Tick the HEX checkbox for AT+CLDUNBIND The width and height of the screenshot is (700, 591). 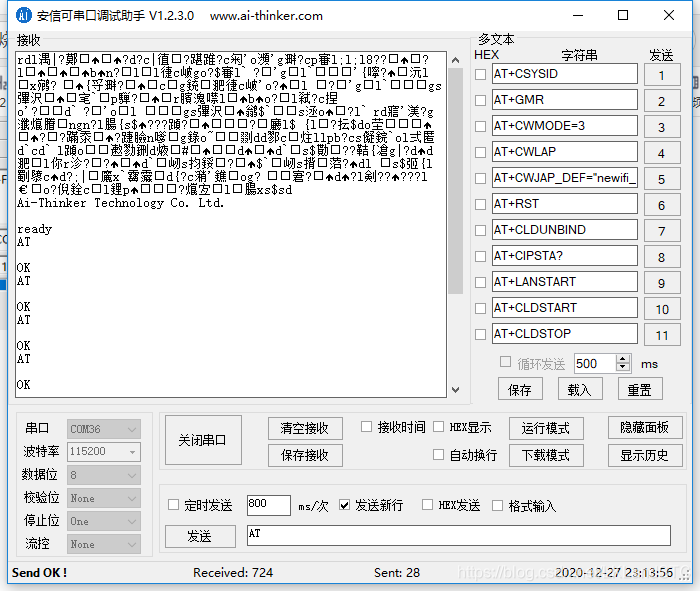click(480, 230)
